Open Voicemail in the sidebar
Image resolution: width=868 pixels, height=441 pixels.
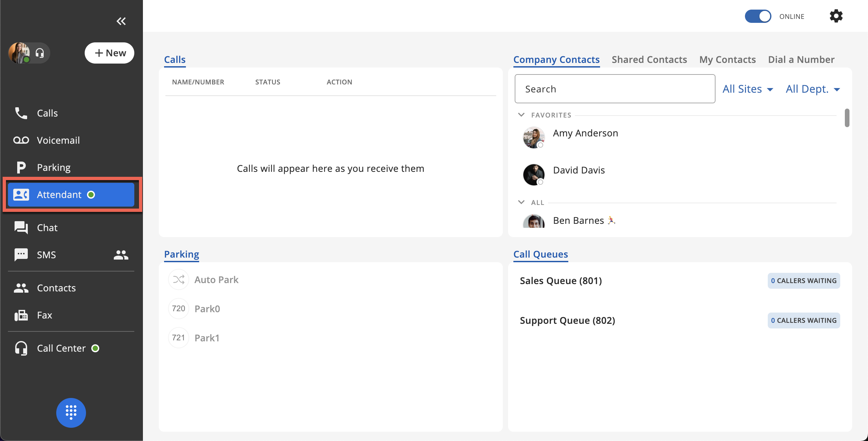pyautogui.click(x=58, y=140)
